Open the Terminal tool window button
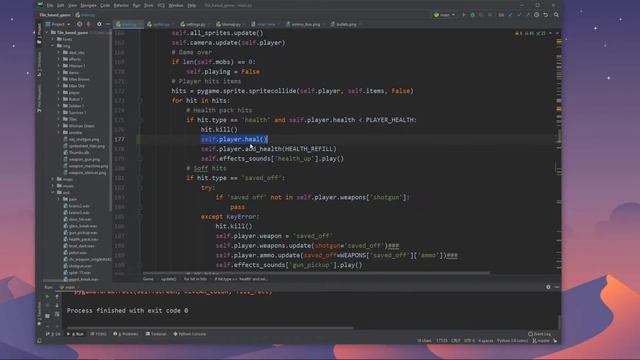 [x=156, y=334]
